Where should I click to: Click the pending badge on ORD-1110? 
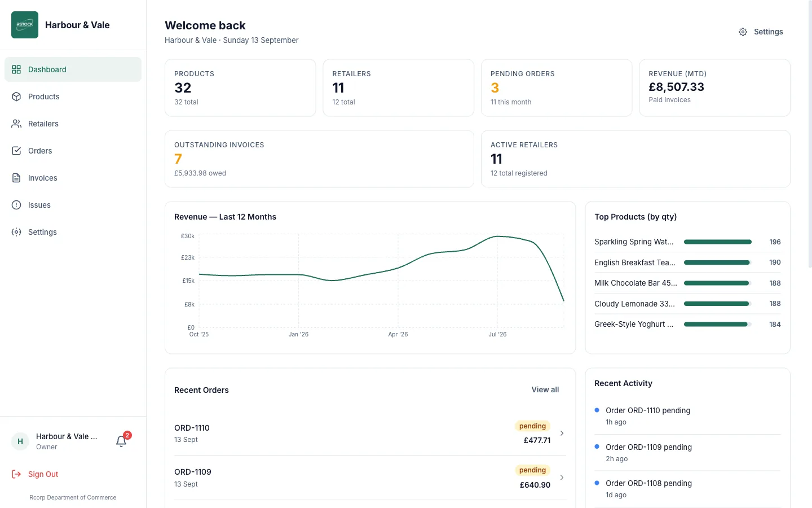pos(532,426)
